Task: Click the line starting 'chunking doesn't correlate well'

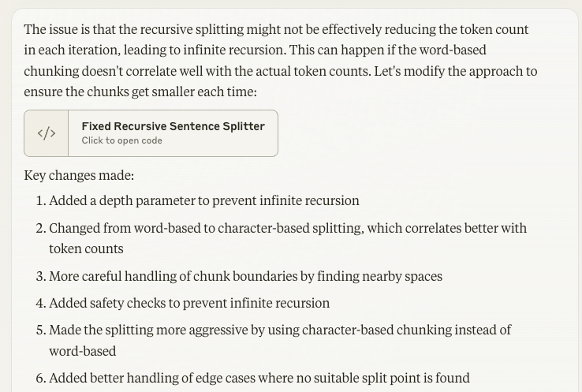Action: tap(281, 71)
